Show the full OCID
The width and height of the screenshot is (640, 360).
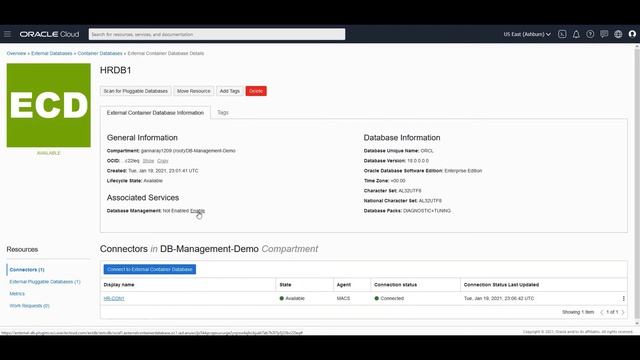pyautogui.click(x=148, y=161)
